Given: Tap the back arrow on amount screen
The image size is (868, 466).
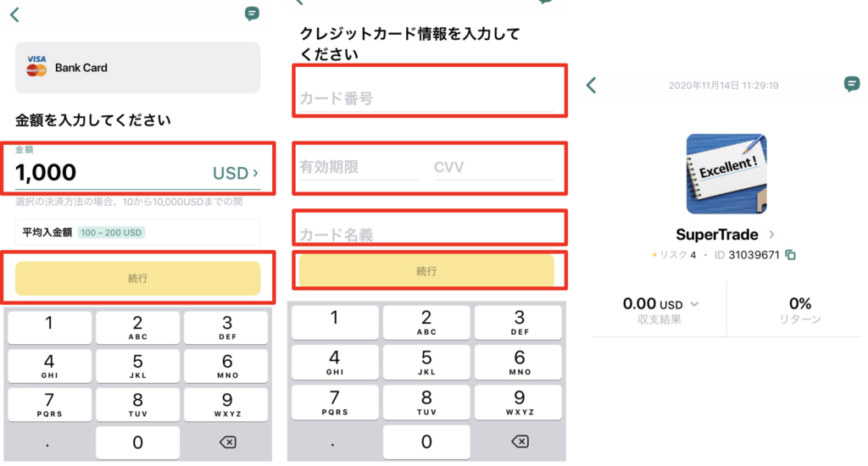Looking at the screenshot, I should (x=15, y=14).
